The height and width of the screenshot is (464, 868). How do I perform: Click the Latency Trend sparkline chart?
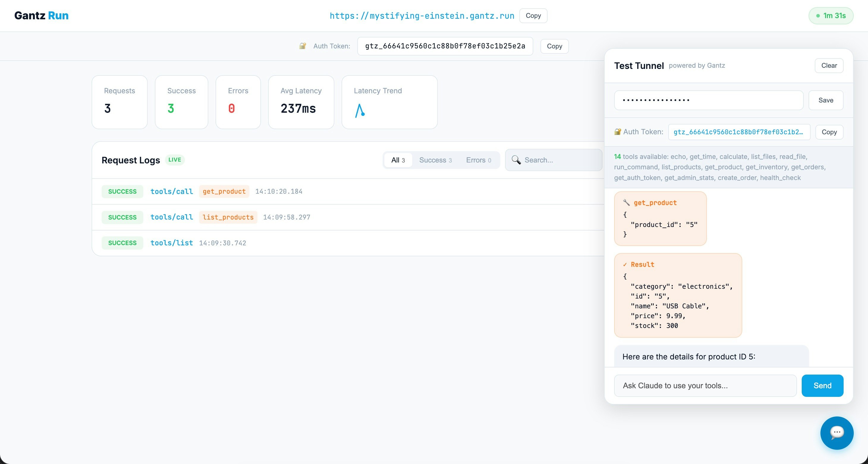point(360,110)
